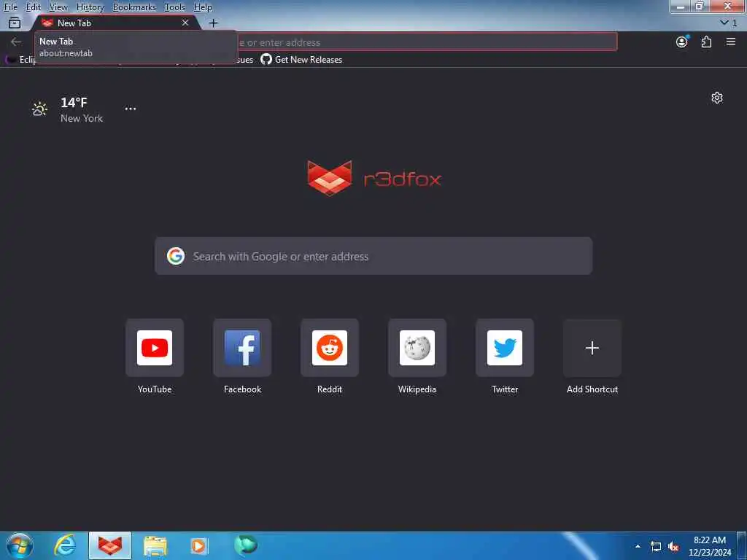Close the New Tab tab

(x=185, y=23)
